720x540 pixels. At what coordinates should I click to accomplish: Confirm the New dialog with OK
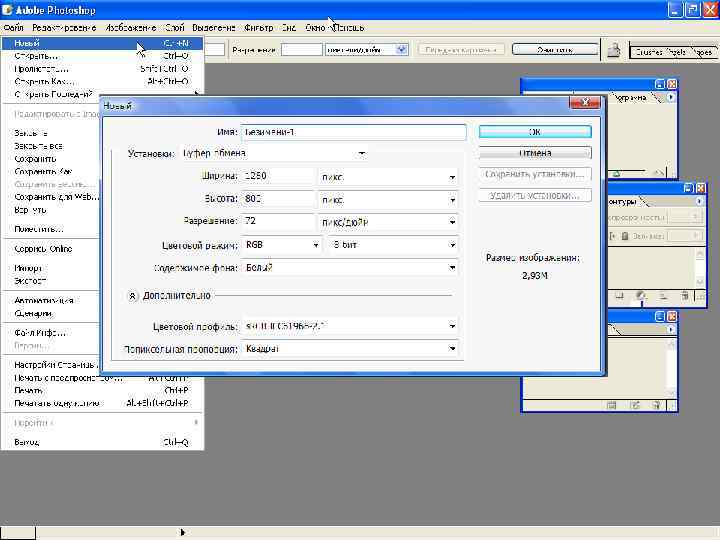pyautogui.click(x=535, y=132)
